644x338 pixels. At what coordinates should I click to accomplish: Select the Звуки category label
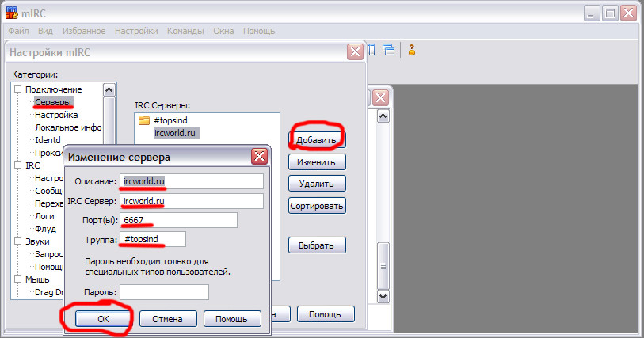(x=37, y=241)
